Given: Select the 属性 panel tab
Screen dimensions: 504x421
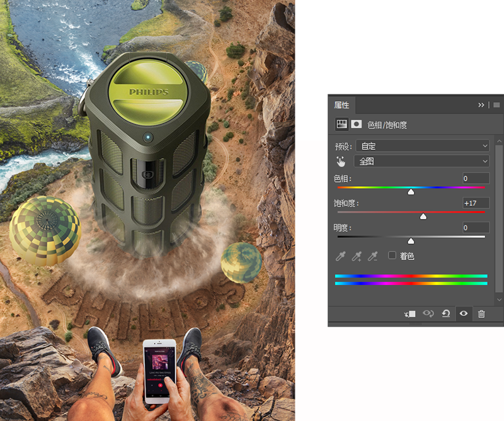Looking at the screenshot, I should point(341,105).
